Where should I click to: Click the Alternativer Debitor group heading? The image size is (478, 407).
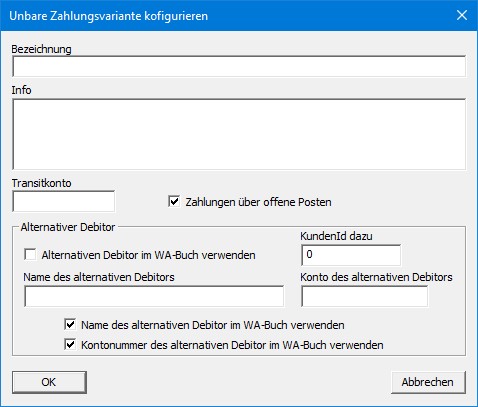(68, 227)
